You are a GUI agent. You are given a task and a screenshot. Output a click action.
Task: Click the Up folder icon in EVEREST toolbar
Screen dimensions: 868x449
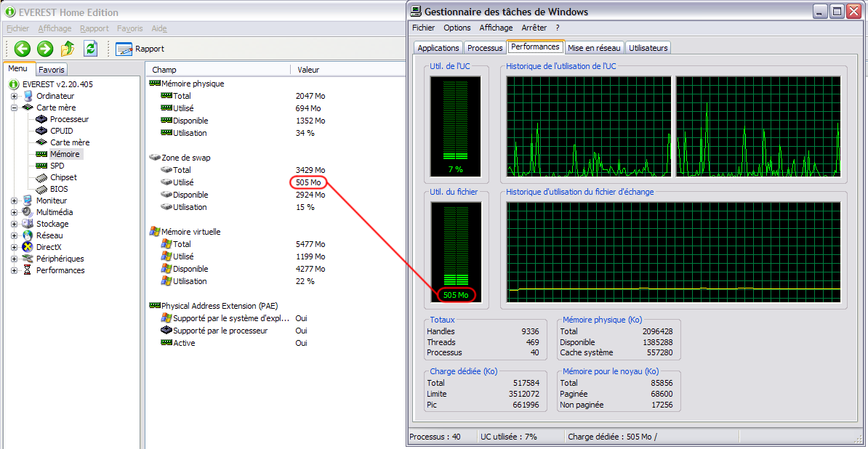(68, 49)
